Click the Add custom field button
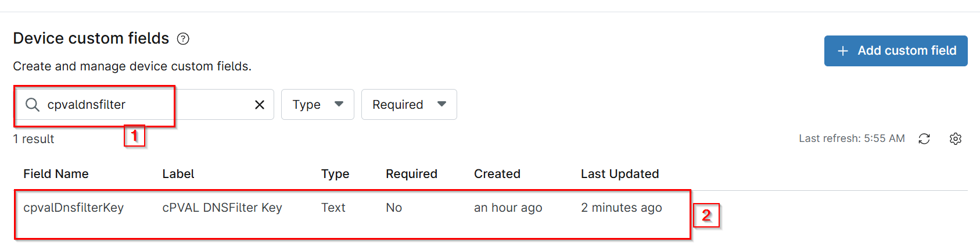Screen dimensions: 980x249 895,51
